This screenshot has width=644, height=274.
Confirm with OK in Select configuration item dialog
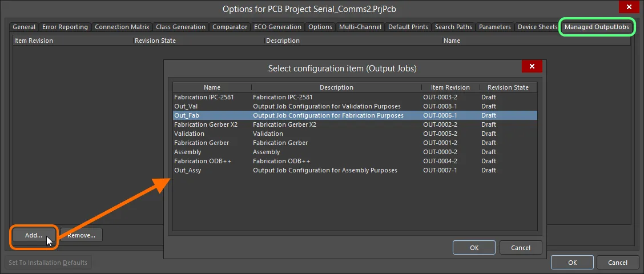474,248
